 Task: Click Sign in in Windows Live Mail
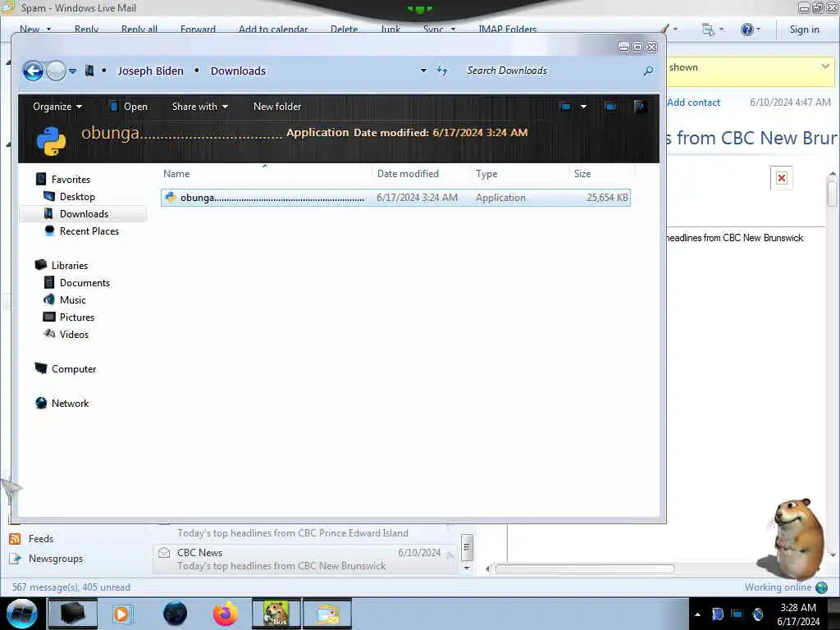pyautogui.click(x=804, y=30)
